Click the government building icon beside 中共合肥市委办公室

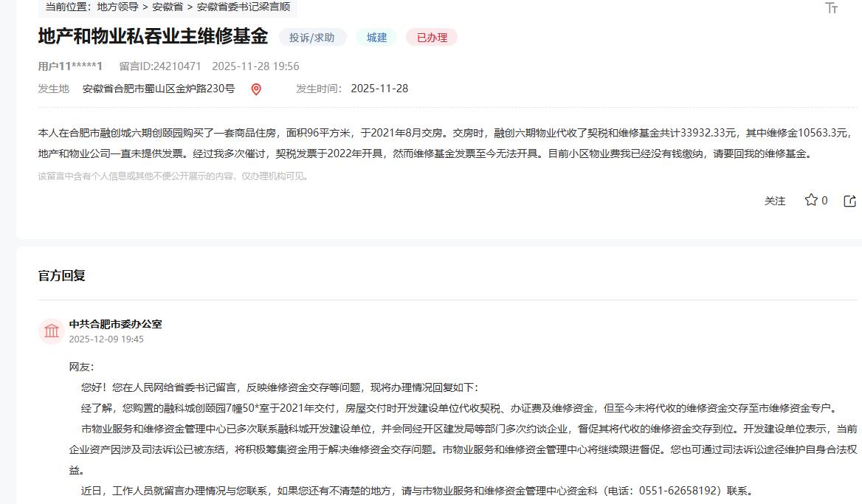tap(50, 331)
